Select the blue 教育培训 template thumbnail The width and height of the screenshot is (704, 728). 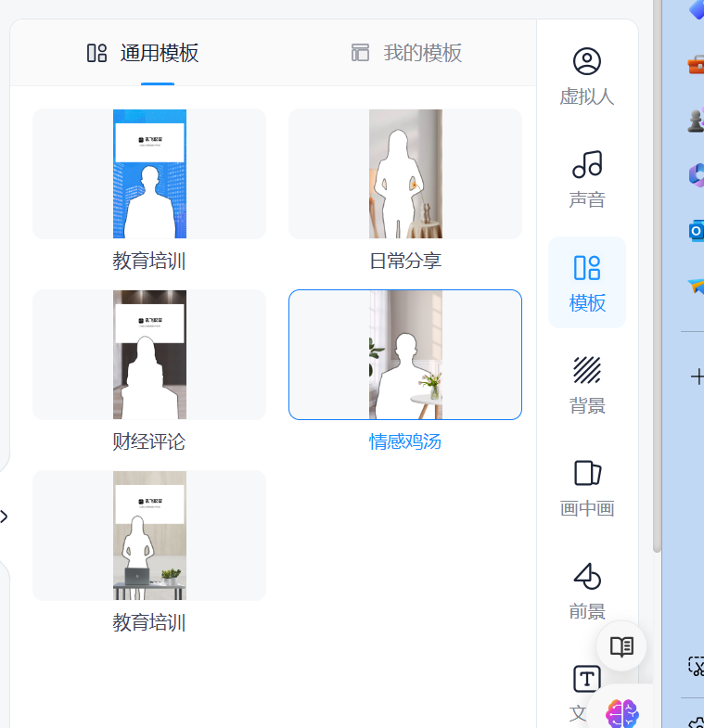[x=149, y=174]
